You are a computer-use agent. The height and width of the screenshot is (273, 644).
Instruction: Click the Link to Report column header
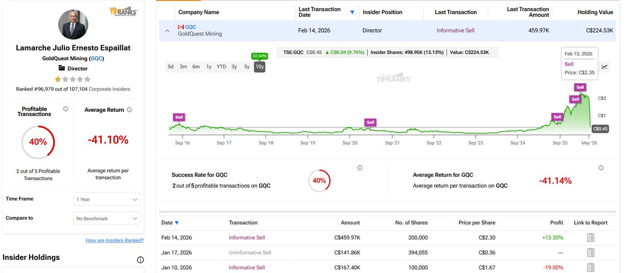[x=590, y=222]
